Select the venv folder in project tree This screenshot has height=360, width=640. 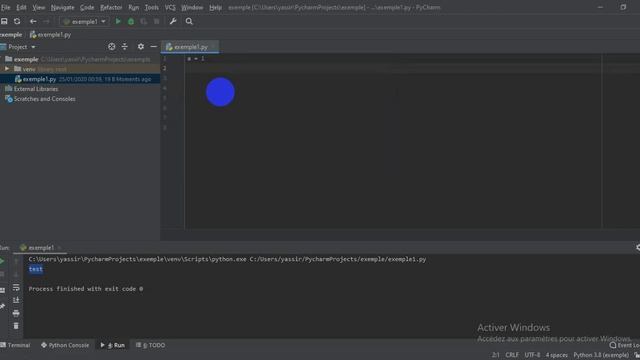pos(29,69)
